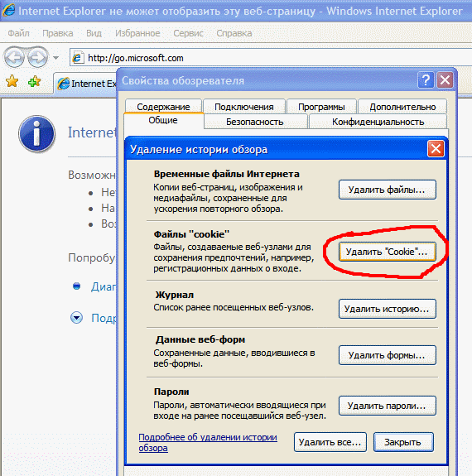Click the blue information icon on page
Image resolution: width=472 pixels, height=476 pixels.
[x=36, y=133]
